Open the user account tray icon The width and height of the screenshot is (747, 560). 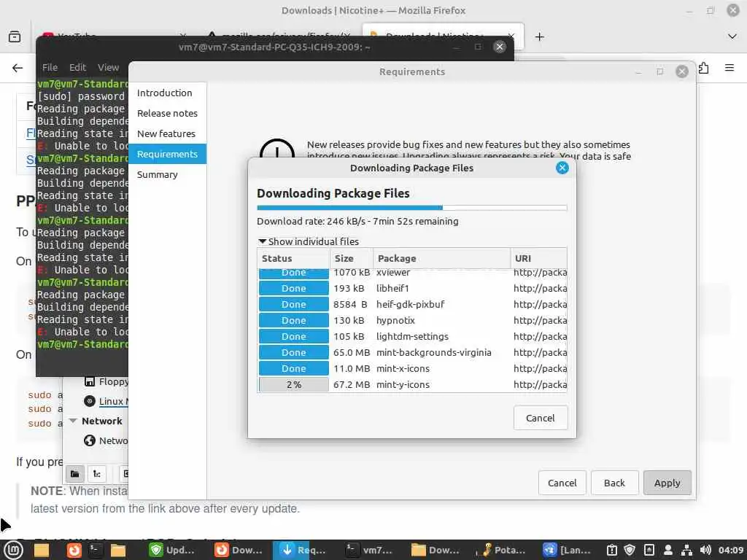point(668,550)
